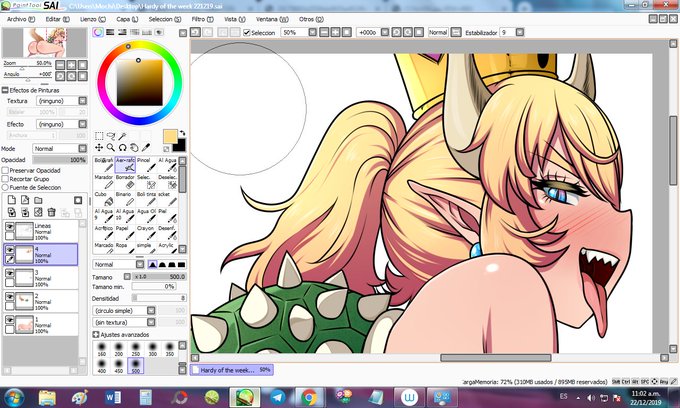
Task: Open the Lienzo menu
Action: point(92,19)
